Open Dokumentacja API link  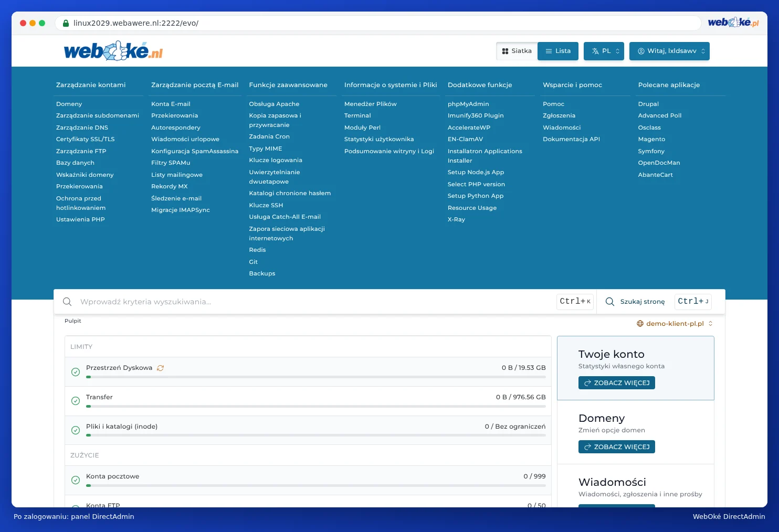(x=571, y=139)
